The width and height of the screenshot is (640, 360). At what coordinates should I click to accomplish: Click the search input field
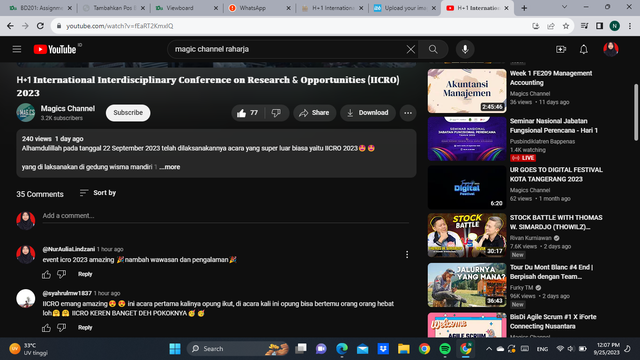click(x=288, y=49)
